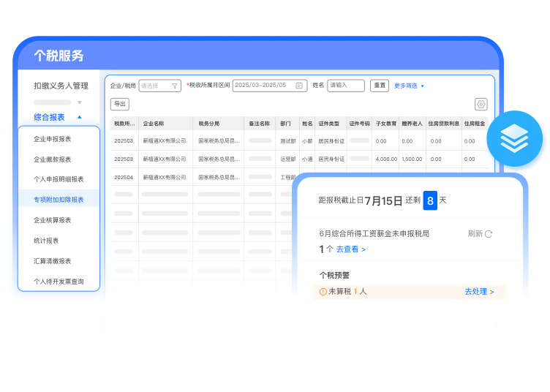
Task: Click the filter funnel icon in 企业/税局 field
Action: pyautogui.click(x=175, y=86)
